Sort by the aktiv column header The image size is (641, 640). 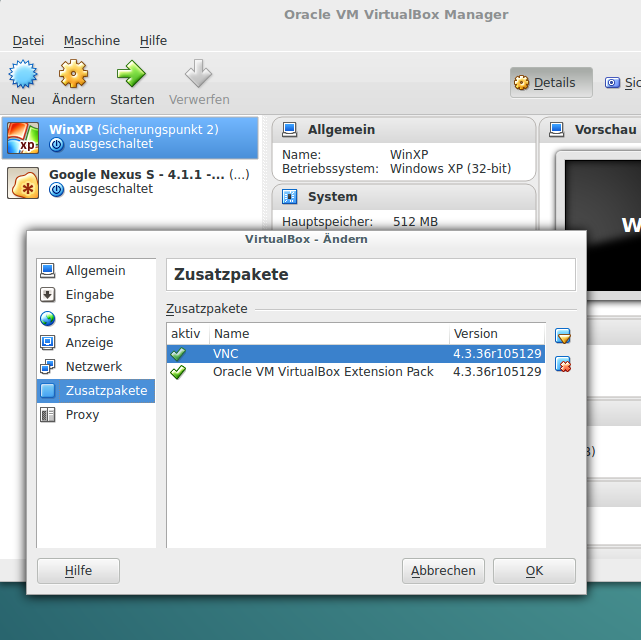click(188, 334)
